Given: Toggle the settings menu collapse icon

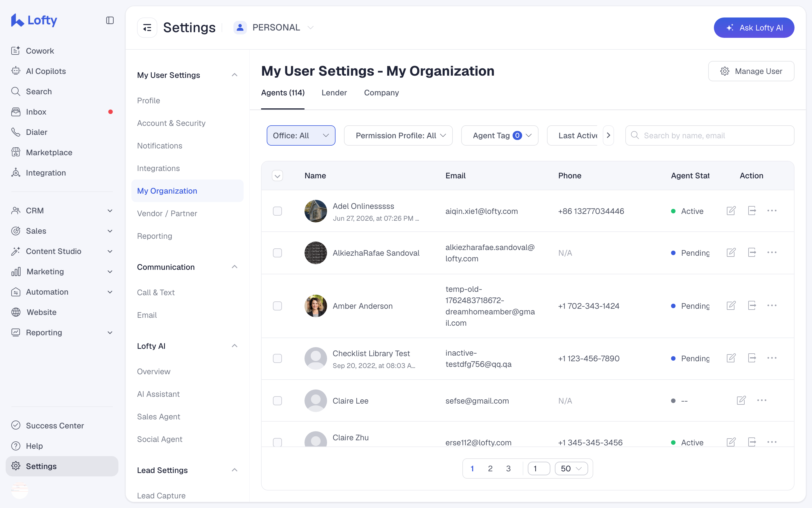Looking at the screenshot, I should (147, 28).
